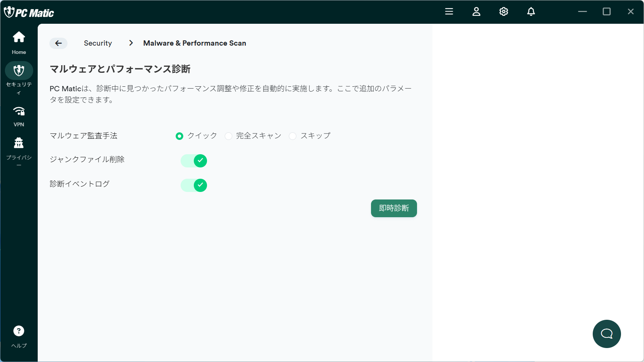Close the PC Matic window
644x362 pixels.
click(x=631, y=12)
